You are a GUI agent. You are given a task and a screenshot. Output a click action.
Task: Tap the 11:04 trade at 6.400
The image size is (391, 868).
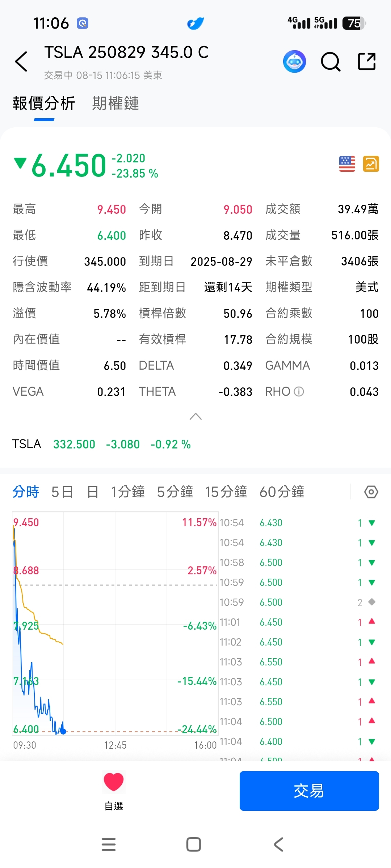click(298, 742)
